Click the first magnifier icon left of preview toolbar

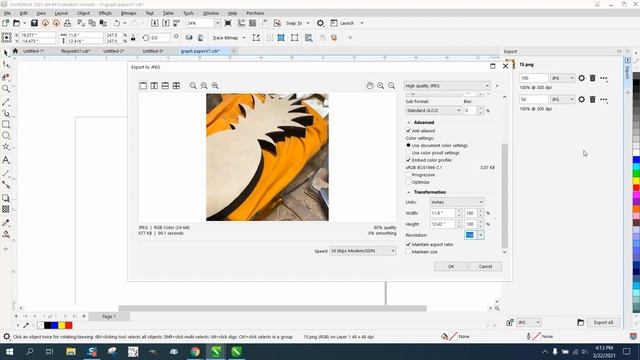[193, 86]
